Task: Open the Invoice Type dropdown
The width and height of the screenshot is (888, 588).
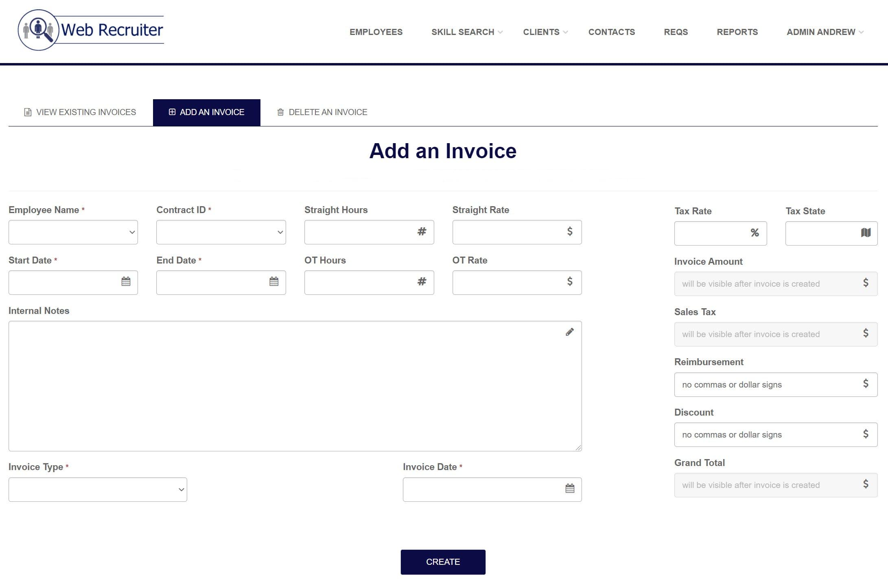Action: click(x=98, y=490)
